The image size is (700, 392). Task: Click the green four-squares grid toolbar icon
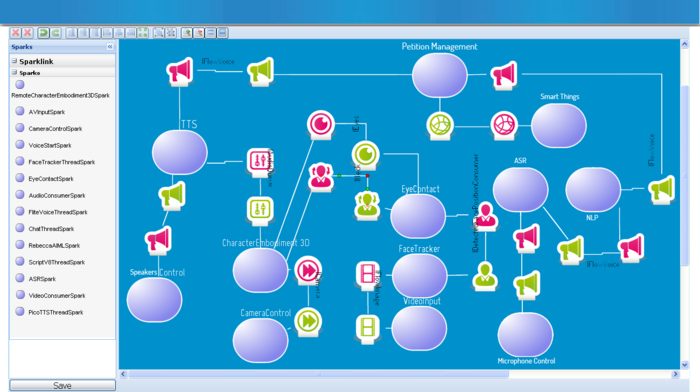point(143,33)
